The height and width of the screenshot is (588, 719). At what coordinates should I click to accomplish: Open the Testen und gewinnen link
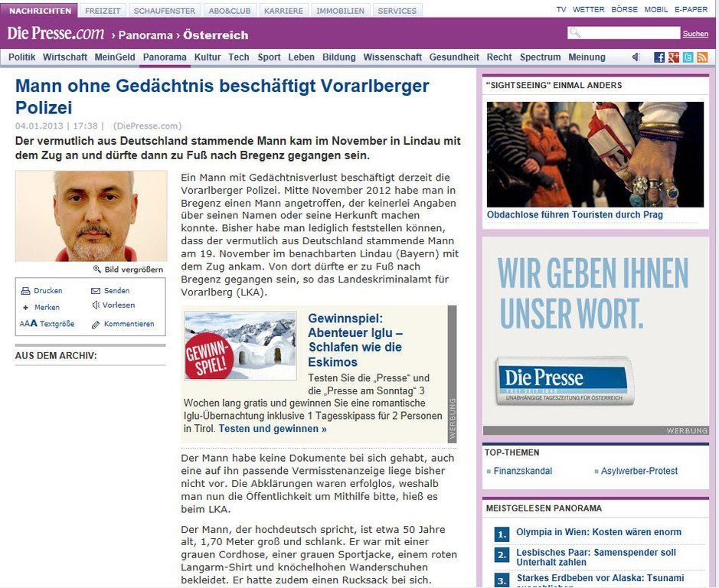tap(273, 429)
